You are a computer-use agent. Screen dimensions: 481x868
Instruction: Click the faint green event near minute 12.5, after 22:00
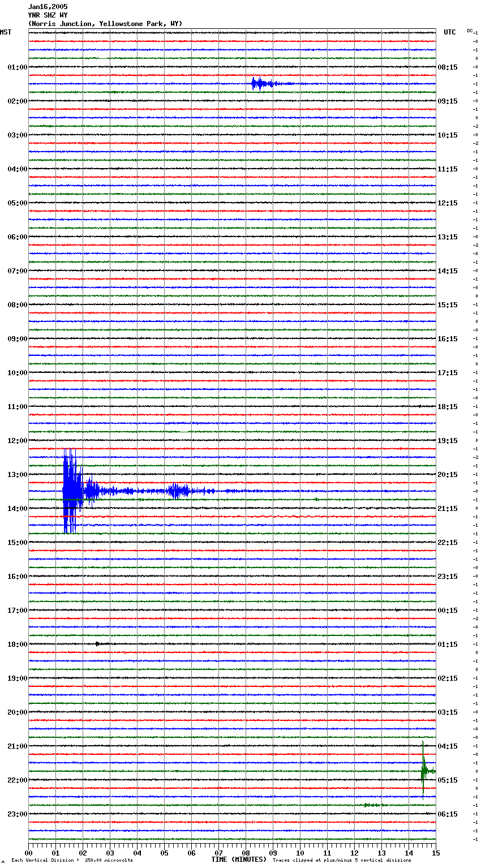point(373,805)
